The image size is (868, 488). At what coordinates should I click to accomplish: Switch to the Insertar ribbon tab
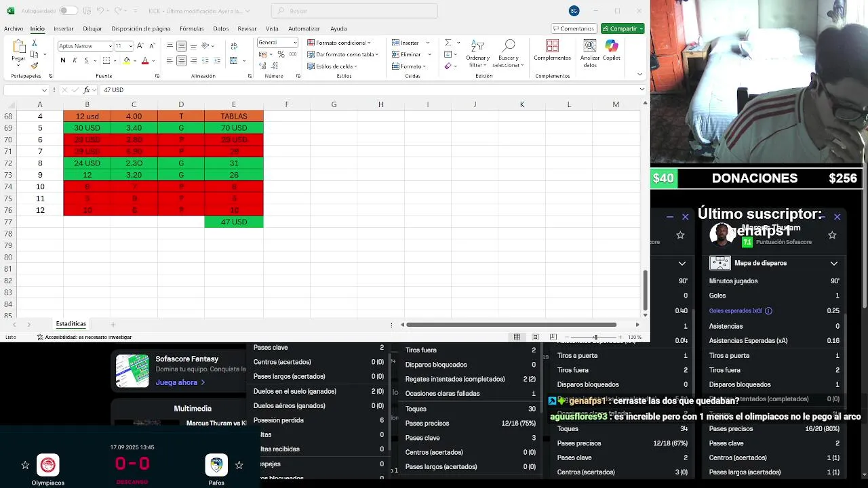click(x=64, y=28)
